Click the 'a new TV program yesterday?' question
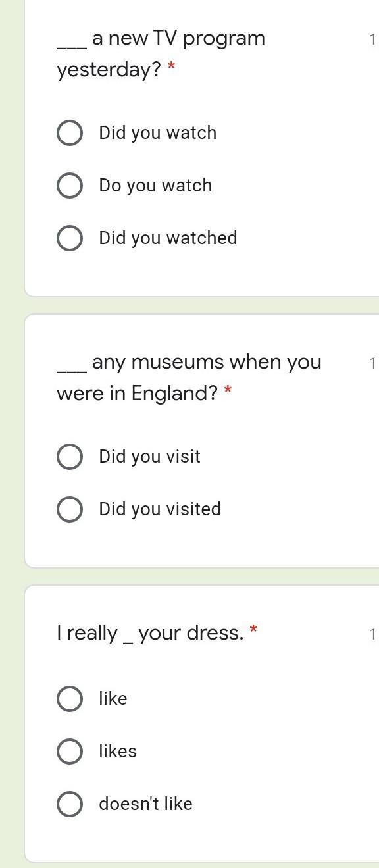Screen dimensions: 379x868 point(161,54)
